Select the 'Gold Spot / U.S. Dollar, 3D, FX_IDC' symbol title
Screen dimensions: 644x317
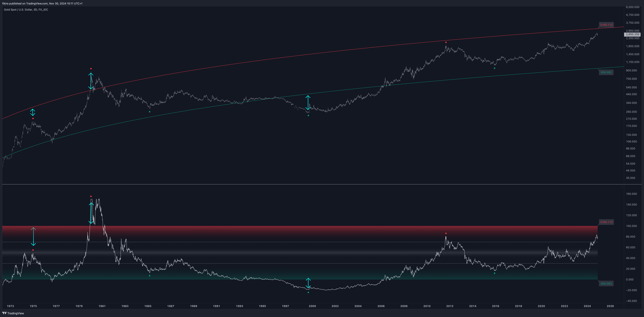click(26, 10)
